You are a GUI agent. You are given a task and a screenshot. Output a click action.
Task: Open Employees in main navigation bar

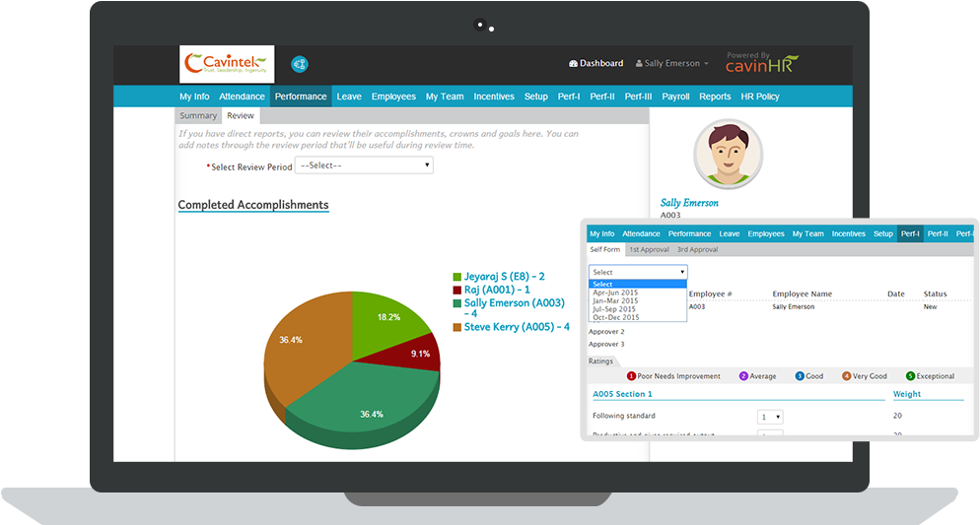(393, 97)
